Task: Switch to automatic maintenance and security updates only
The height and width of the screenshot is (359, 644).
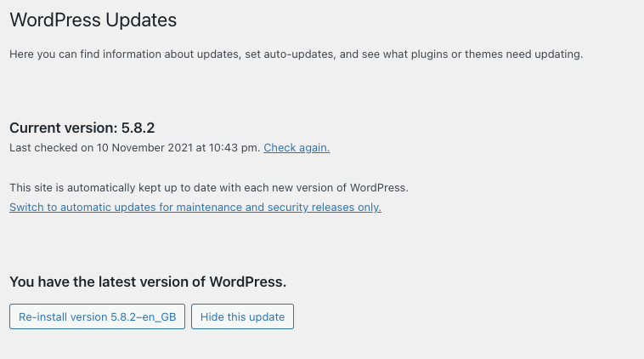Action: (195, 208)
